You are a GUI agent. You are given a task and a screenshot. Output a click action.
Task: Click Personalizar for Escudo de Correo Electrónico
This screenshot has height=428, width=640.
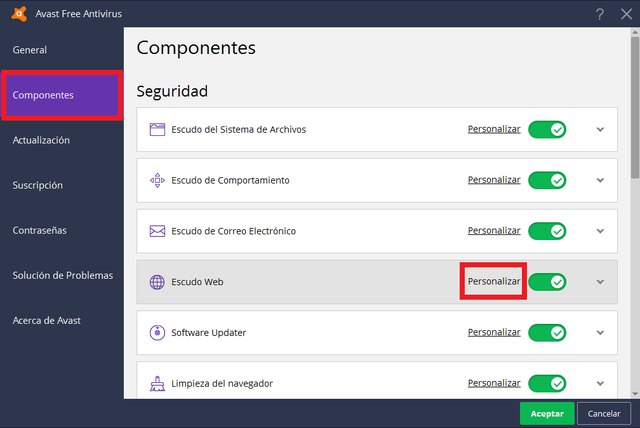pos(494,231)
